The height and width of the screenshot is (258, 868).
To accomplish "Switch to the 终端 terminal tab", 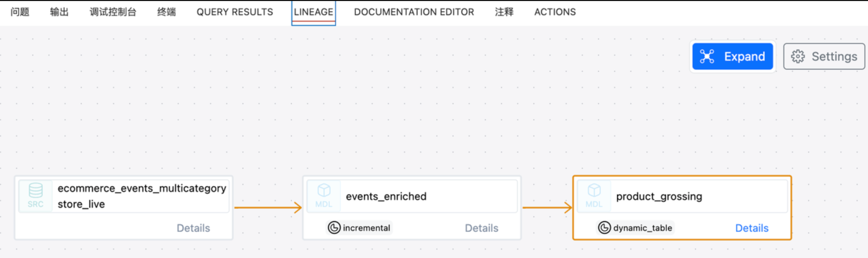I will click(166, 12).
